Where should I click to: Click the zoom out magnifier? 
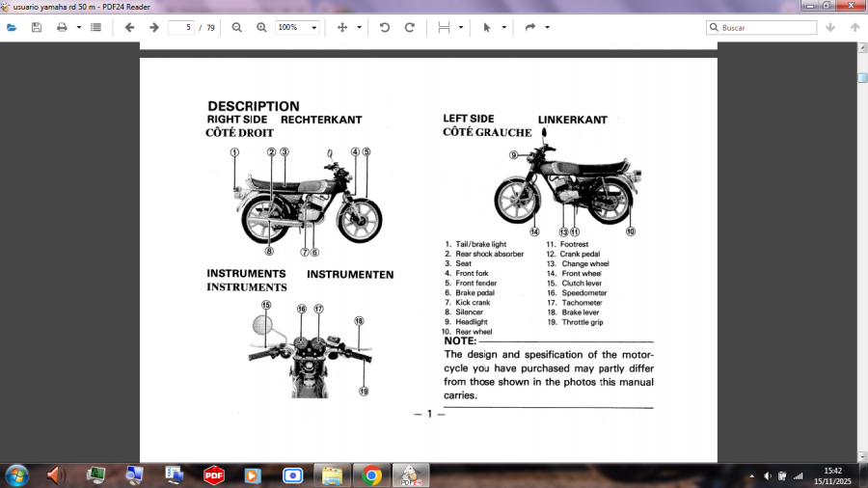click(x=236, y=28)
